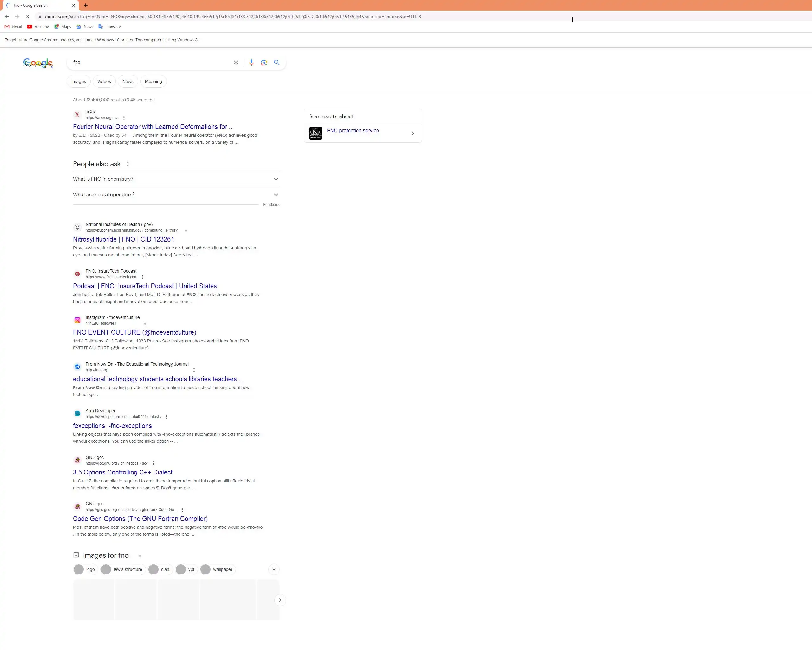Select the Videos filter tab
This screenshot has height=650, width=812.
104,81
